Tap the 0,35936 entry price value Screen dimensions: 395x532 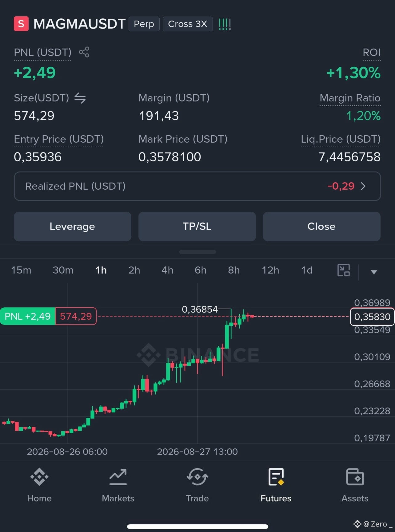pyautogui.click(x=38, y=157)
